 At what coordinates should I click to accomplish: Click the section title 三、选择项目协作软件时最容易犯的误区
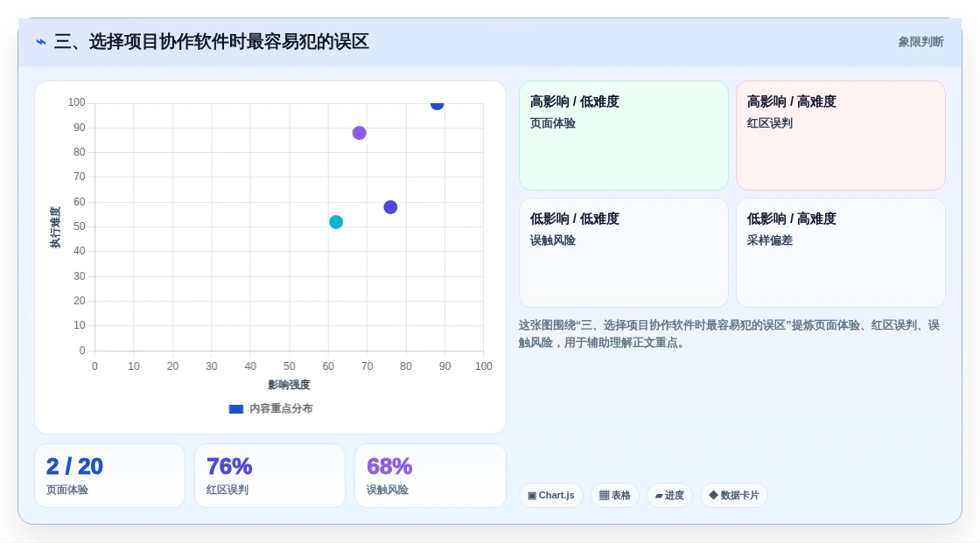(x=211, y=42)
